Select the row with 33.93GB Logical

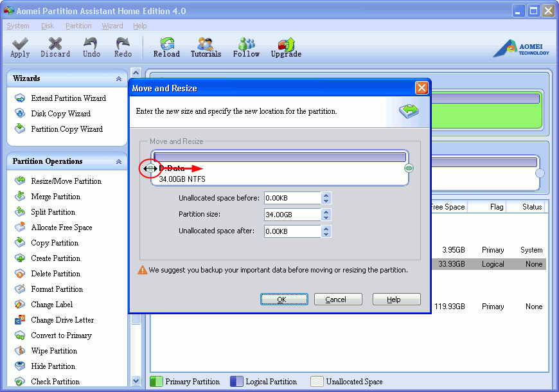[489, 264]
